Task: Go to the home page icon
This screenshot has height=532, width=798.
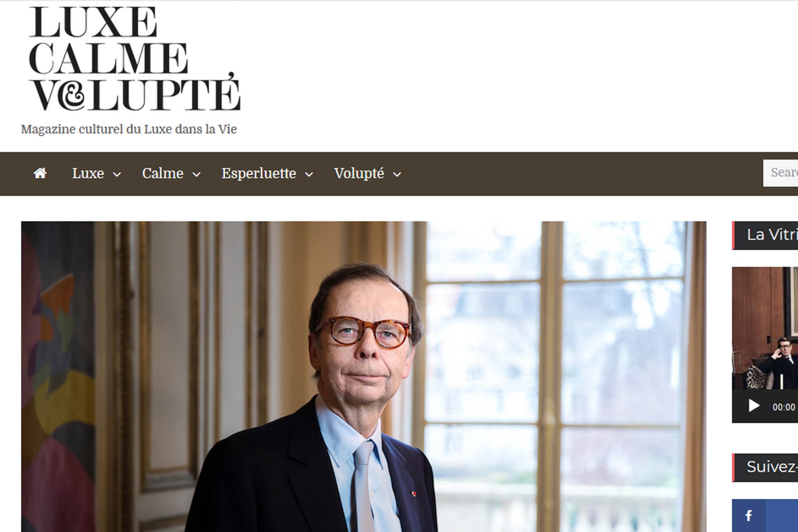Action: 40,173
